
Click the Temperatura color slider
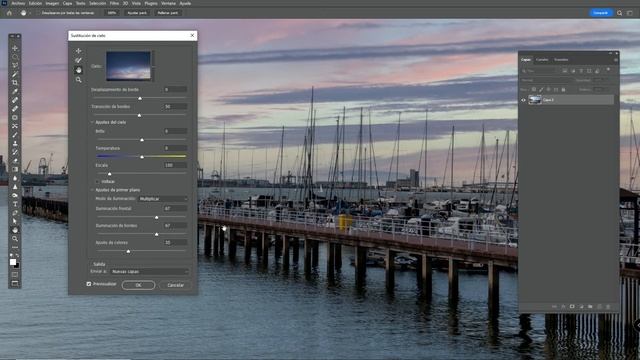(141, 156)
